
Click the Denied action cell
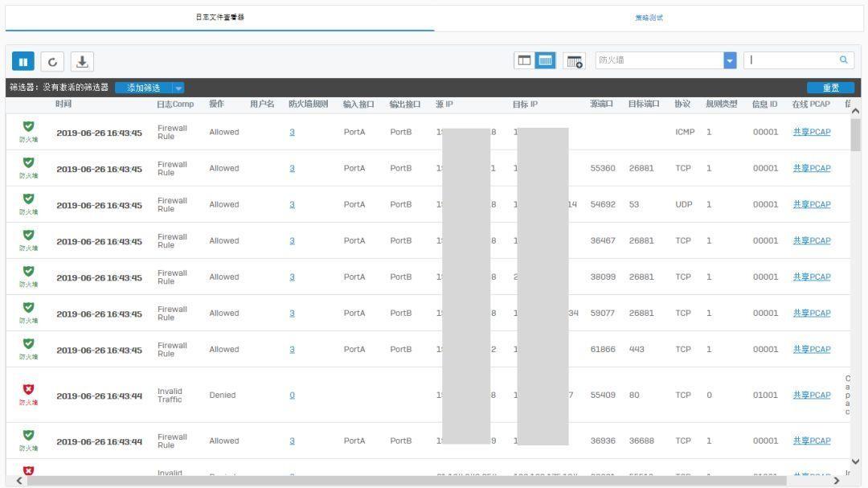tap(223, 395)
